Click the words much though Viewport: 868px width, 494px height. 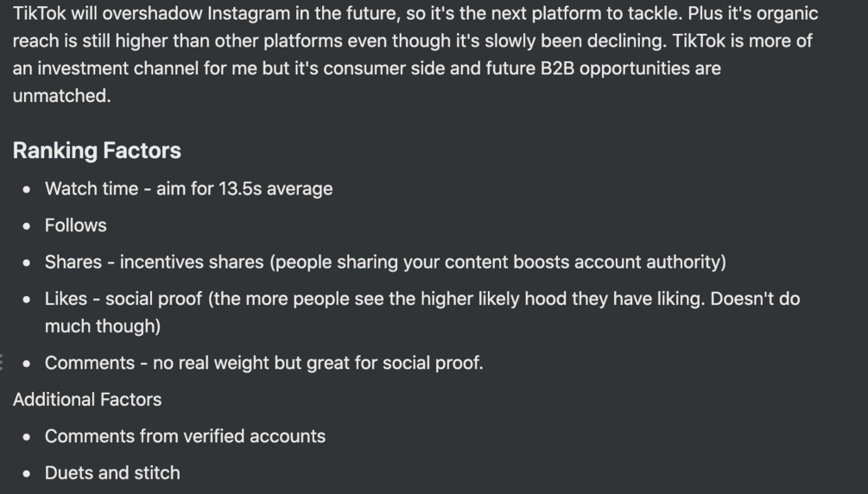pos(102,326)
